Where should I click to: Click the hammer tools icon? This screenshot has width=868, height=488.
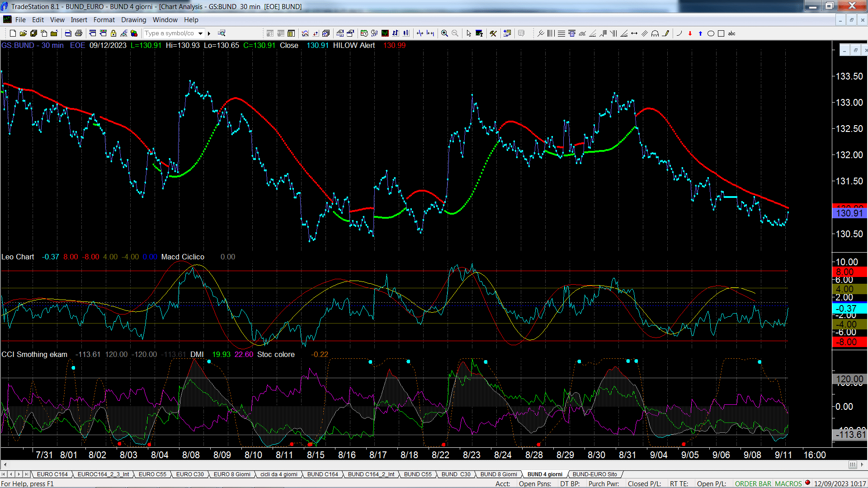[493, 33]
